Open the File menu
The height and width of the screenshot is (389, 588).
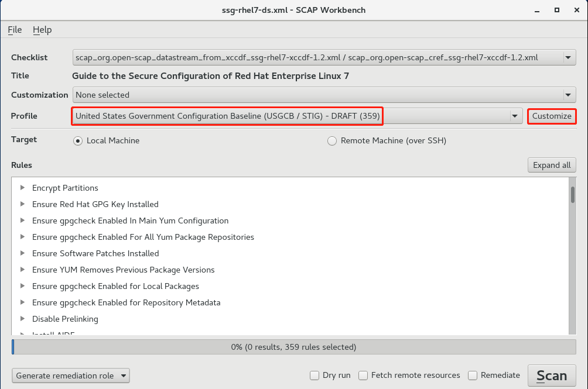[x=15, y=30]
